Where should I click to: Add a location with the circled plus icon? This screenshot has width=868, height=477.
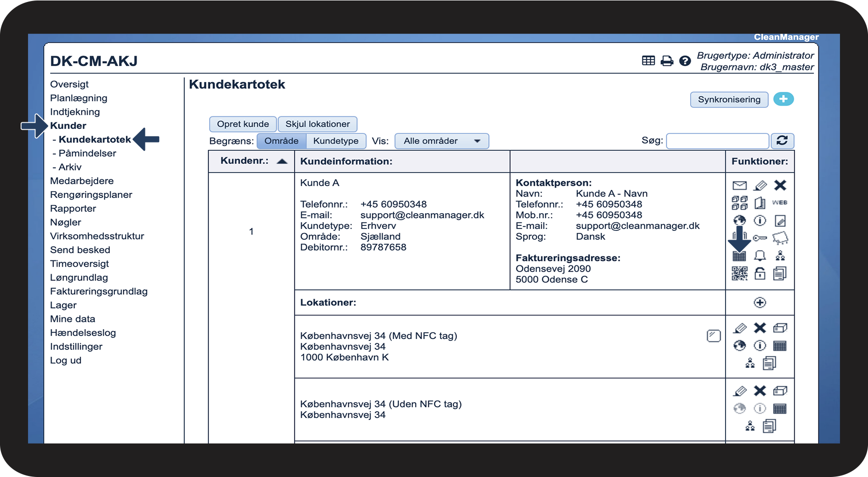(x=760, y=303)
